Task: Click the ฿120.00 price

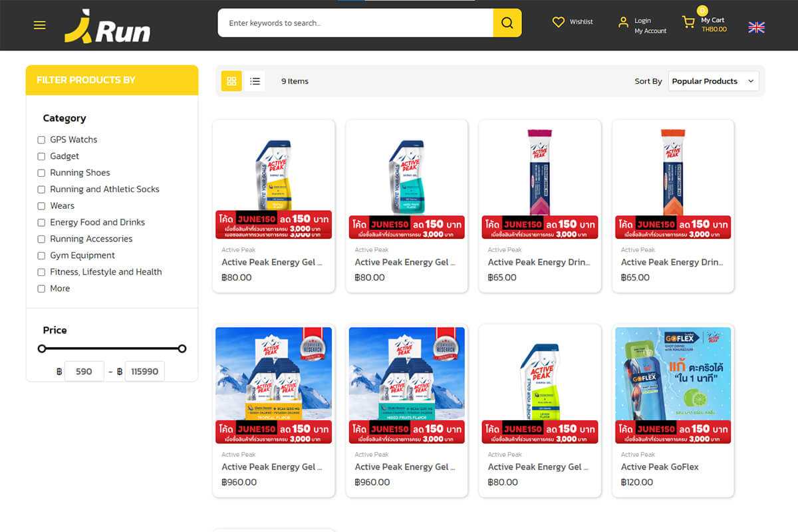Action: 637,482
